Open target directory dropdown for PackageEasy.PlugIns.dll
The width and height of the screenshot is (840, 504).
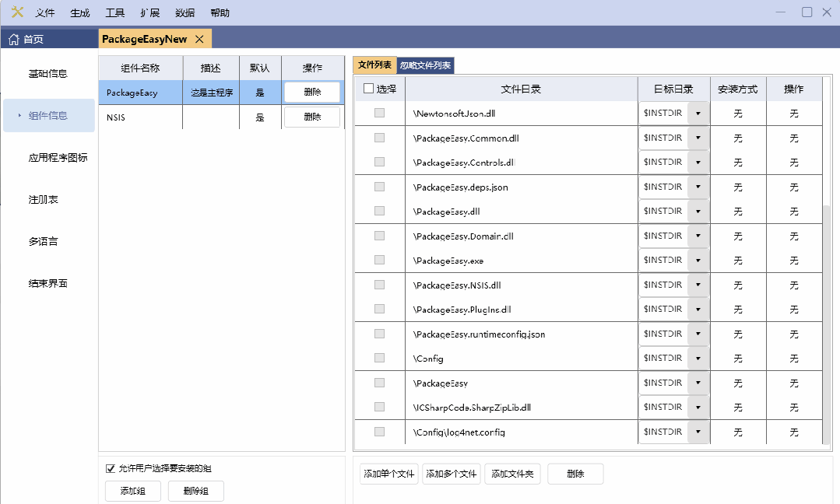pos(698,309)
